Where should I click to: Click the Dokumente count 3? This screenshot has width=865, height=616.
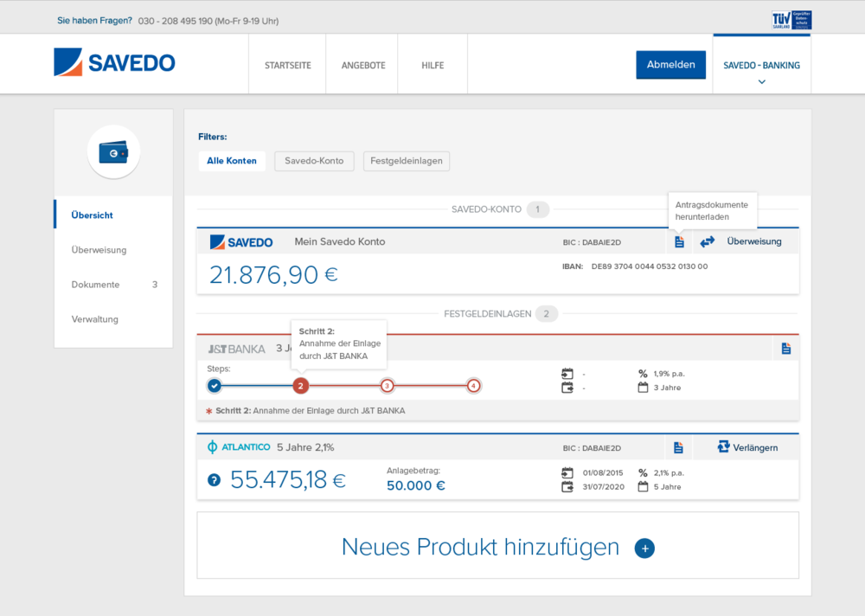[x=155, y=285]
